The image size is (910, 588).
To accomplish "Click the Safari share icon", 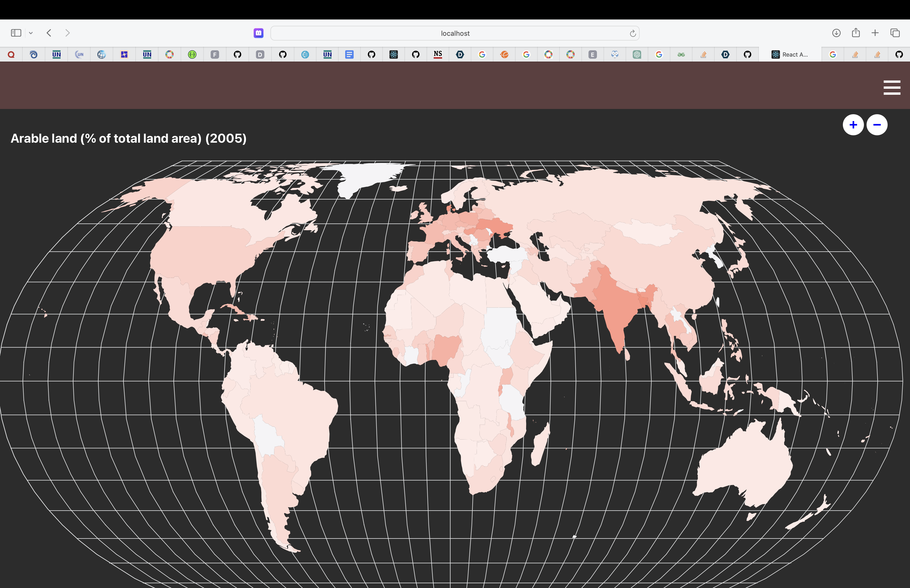I will tap(856, 33).
